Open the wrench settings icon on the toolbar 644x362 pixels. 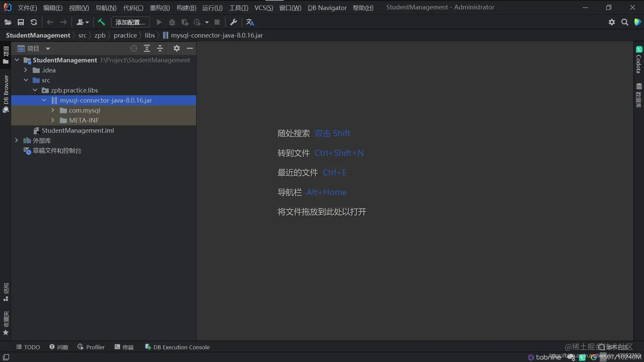pyautogui.click(x=233, y=22)
